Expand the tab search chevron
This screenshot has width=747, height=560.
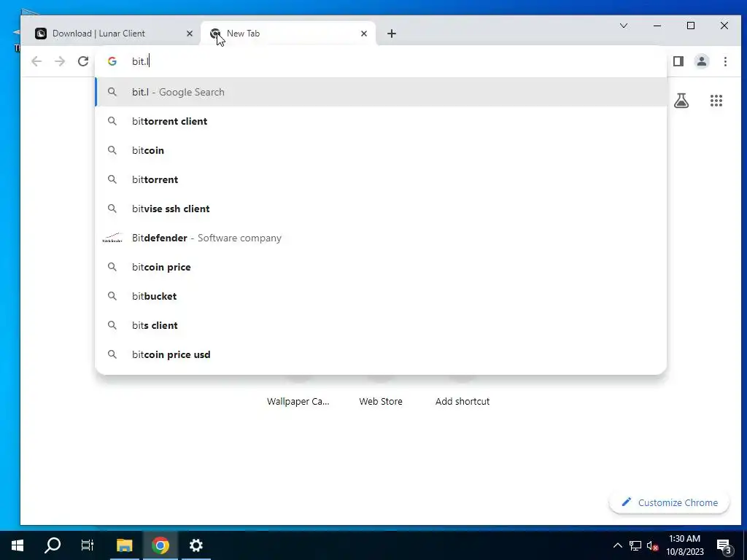tap(623, 26)
